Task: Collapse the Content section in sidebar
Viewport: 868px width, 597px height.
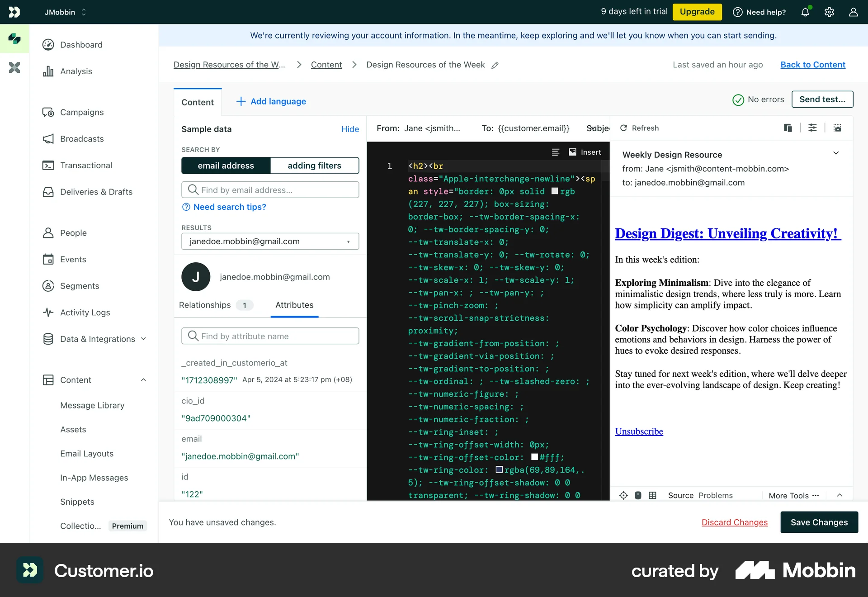Action: (144, 380)
